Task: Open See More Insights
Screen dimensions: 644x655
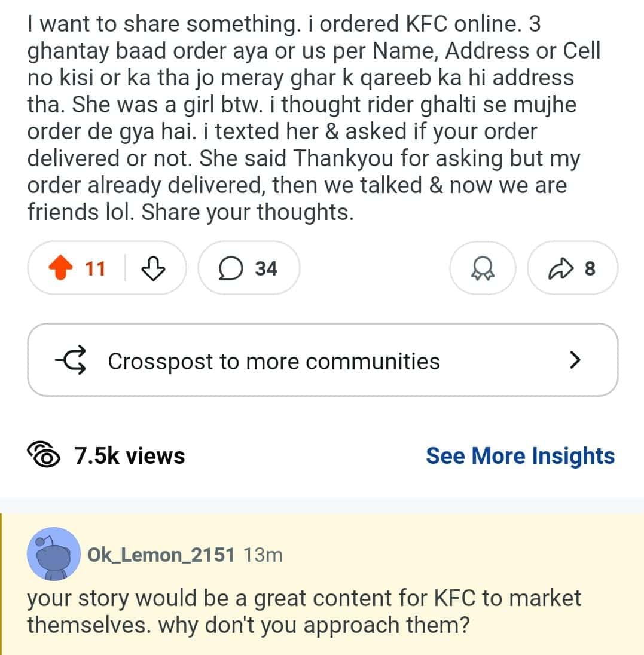Action: 520,456
